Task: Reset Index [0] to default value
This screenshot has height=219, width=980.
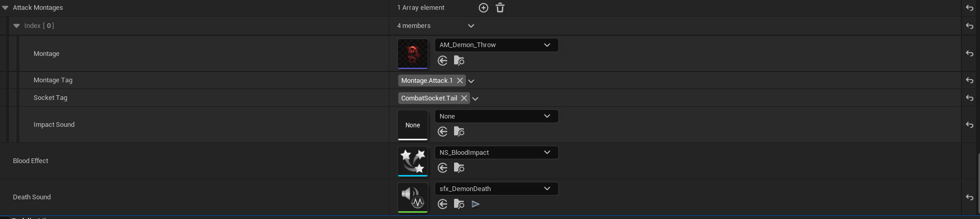Action: point(970,26)
